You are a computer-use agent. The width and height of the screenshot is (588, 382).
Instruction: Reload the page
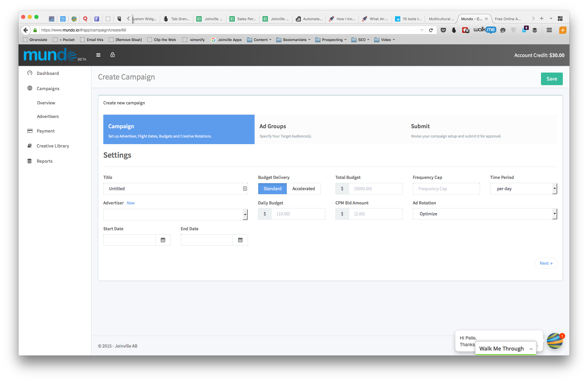coord(431,30)
